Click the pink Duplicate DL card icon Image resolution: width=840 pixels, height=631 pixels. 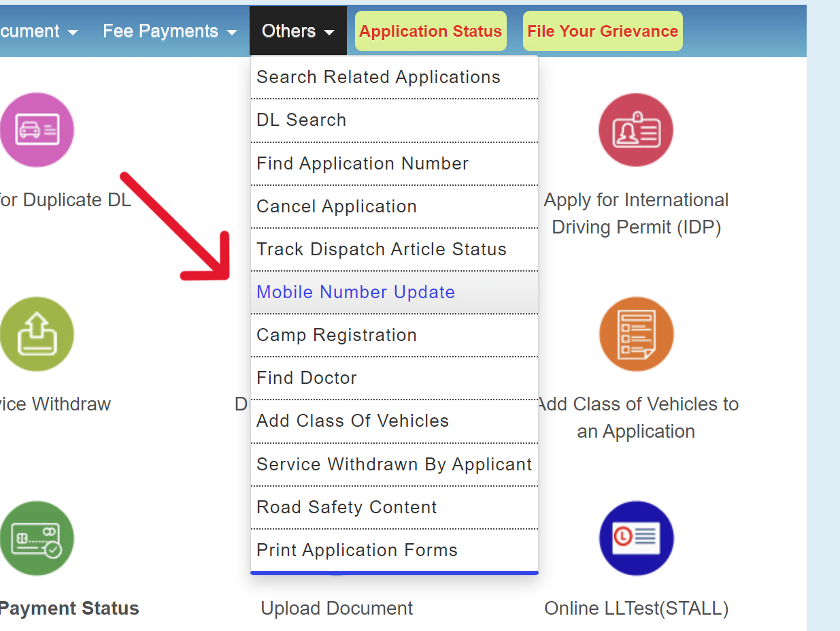click(x=37, y=129)
